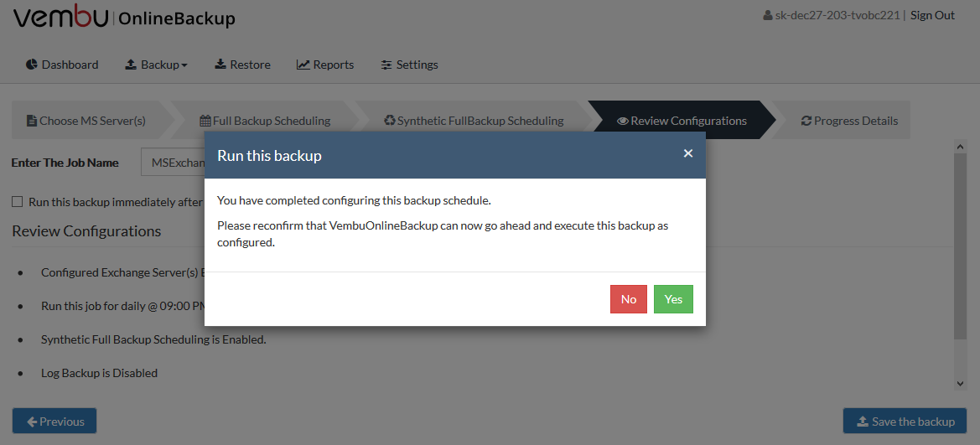The height and width of the screenshot is (445, 980).
Task: Decline with the red No button
Action: point(629,298)
